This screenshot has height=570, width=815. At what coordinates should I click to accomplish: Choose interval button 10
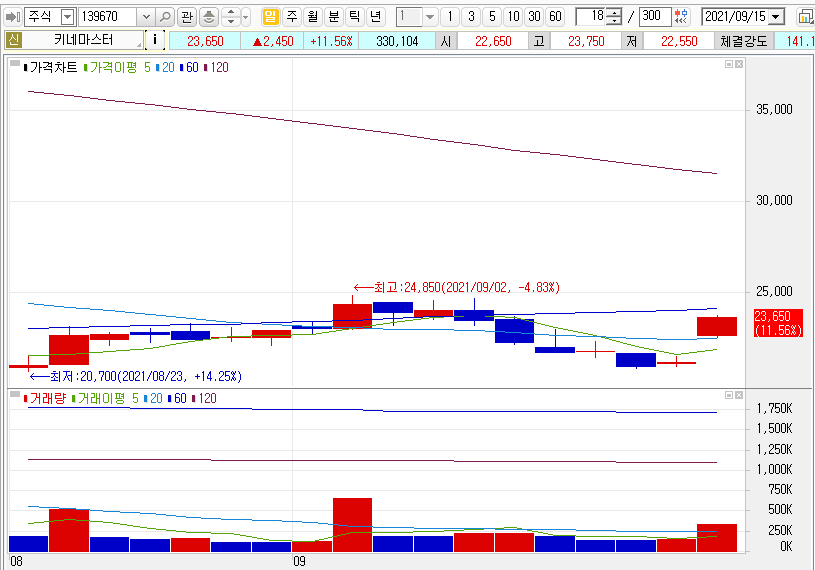click(x=513, y=17)
